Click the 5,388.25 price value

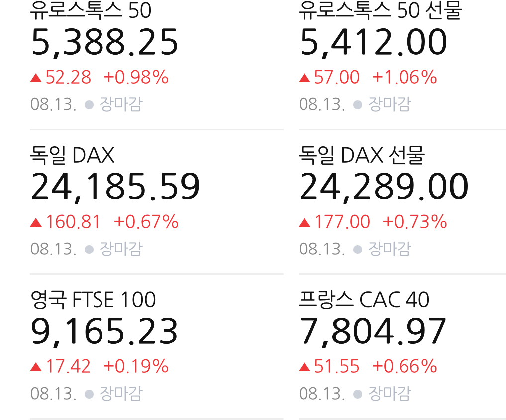[x=104, y=43]
